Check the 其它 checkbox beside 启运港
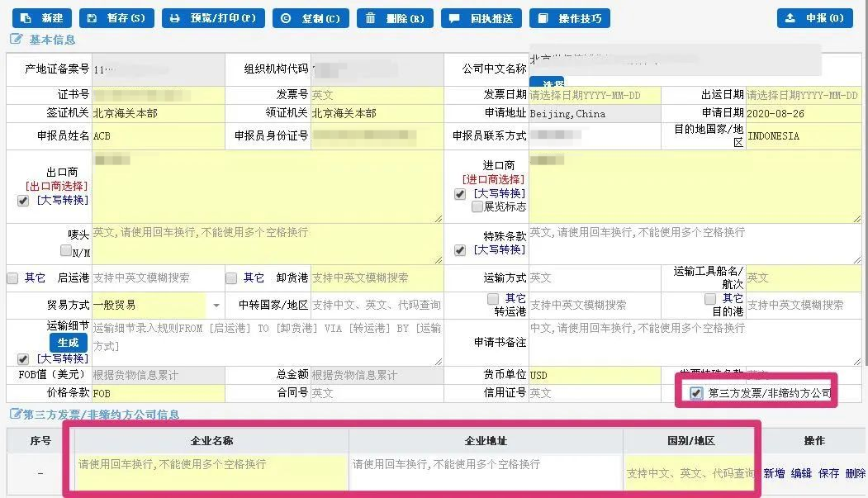The image size is (868, 498). pyautogui.click(x=12, y=278)
